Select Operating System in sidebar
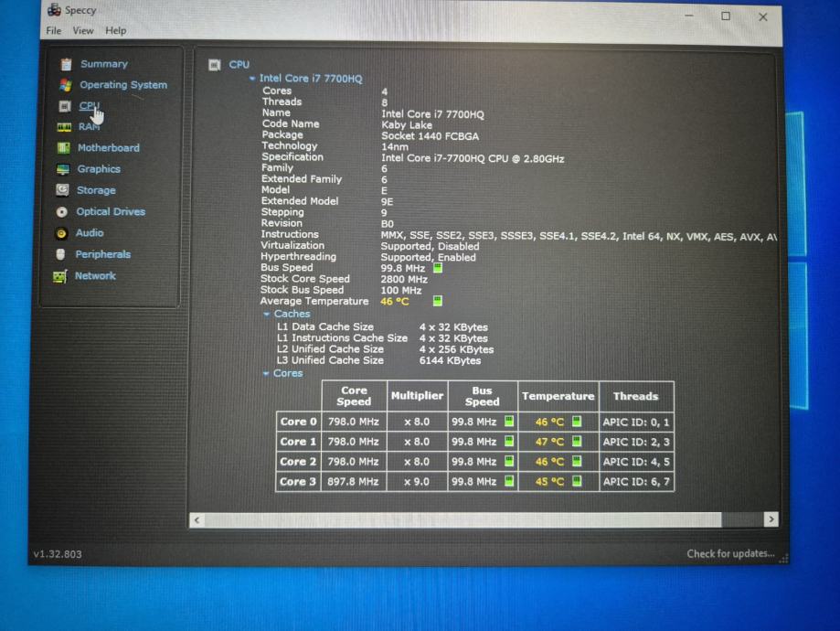Screen dimensions: 840x631 pos(123,85)
